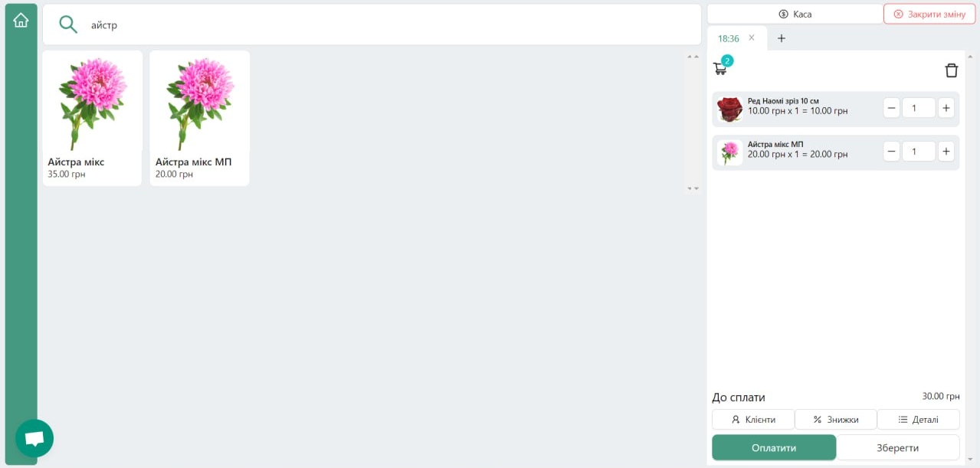
Task: Open the chat support bubble
Action: point(34,438)
